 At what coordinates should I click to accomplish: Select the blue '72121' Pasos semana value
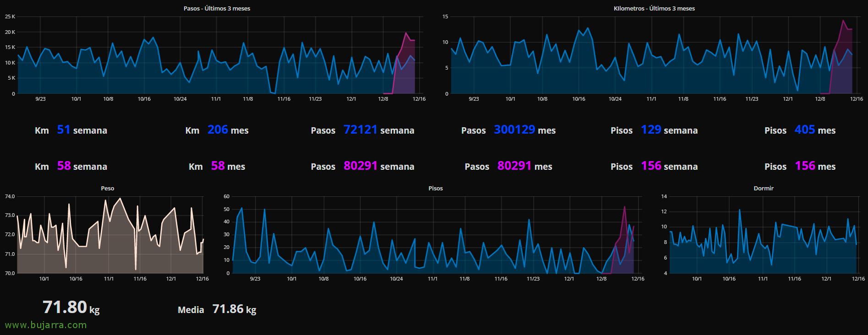coord(360,130)
